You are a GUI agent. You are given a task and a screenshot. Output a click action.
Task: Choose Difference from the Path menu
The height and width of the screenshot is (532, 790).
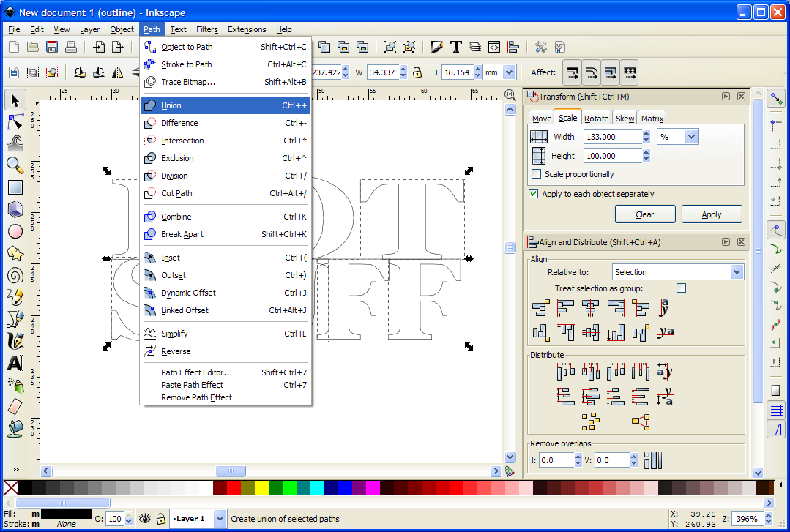click(179, 123)
